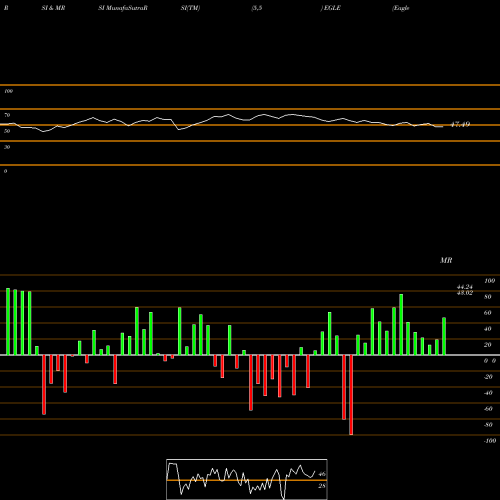Screen dimensions: 500x500
Task: Click the "SI(TM)" header text
Action: coord(190,8)
